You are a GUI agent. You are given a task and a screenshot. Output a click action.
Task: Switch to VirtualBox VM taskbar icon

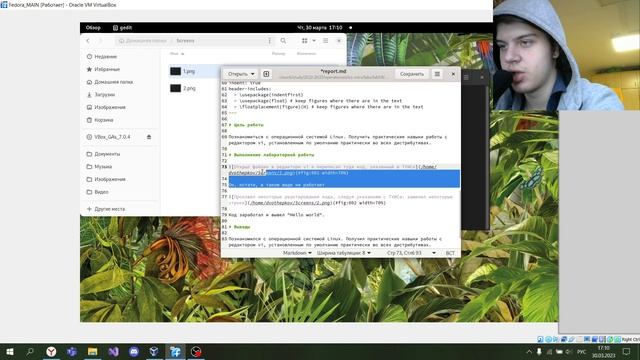pyautogui.click(x=176, y=351)
